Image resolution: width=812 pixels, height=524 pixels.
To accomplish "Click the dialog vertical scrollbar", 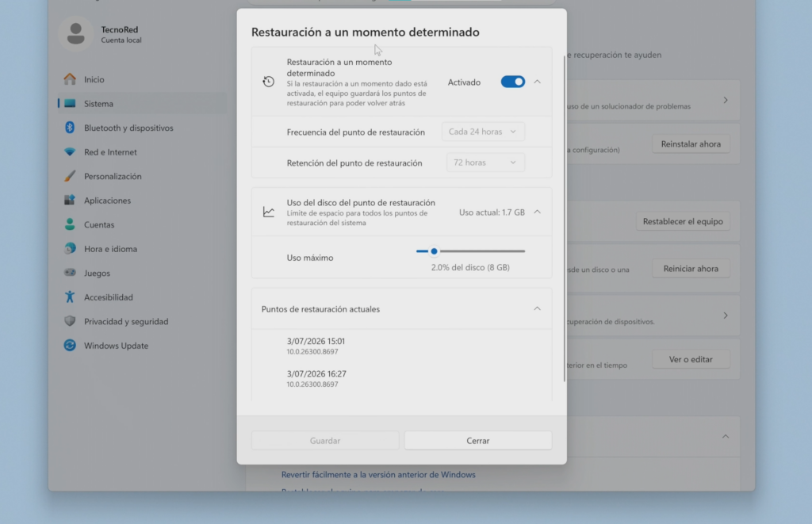I will click(x=565, y=219).
